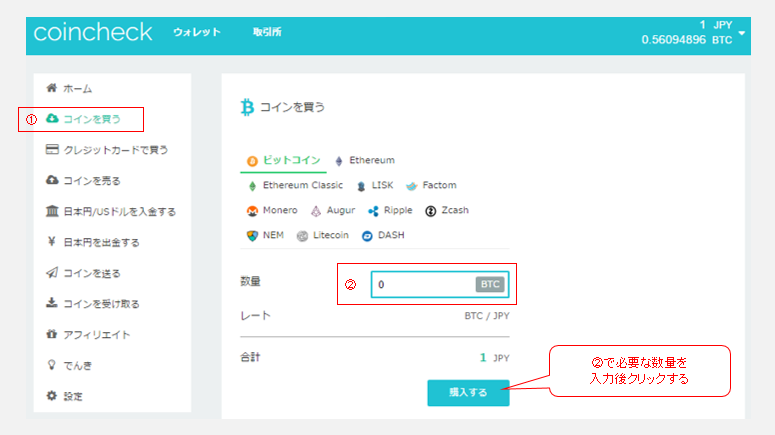Open the 取引所 menu in header
The image size is (775, 435).
(x=267, y=32)
